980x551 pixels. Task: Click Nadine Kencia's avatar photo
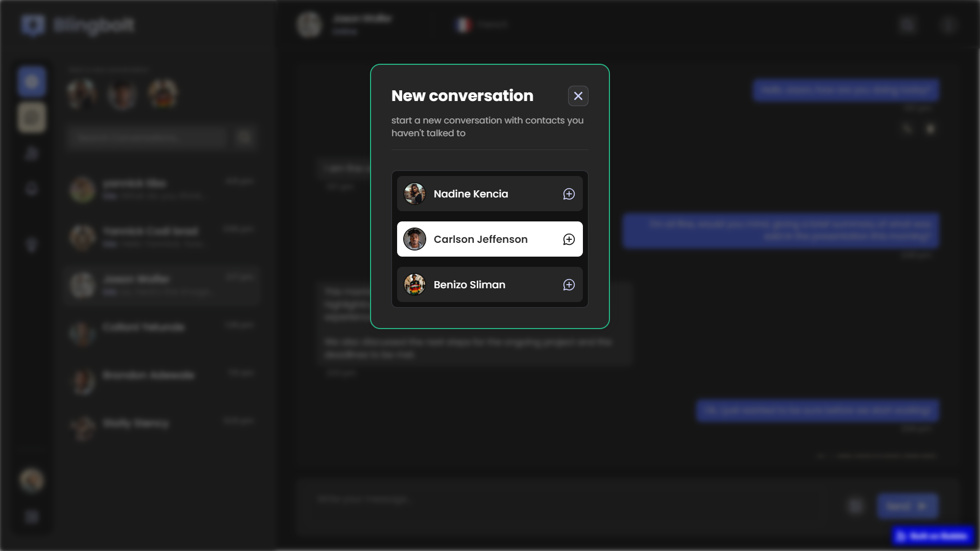coord(414,194)
